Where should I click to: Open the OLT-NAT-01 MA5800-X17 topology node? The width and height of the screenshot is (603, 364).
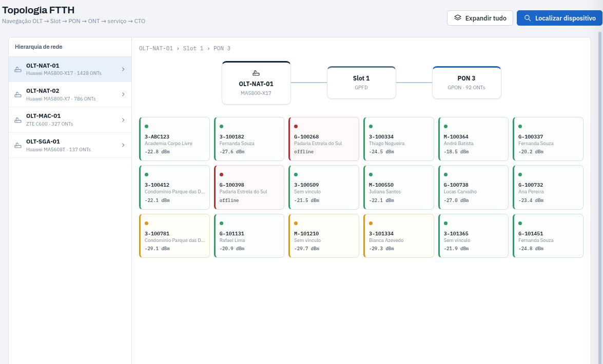[x=256, y=83]
